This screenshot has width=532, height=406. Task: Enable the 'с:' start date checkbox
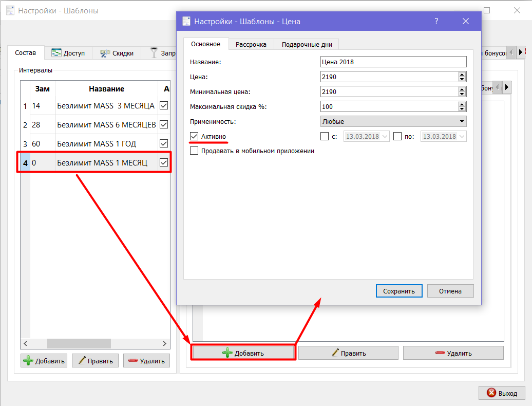325,136
